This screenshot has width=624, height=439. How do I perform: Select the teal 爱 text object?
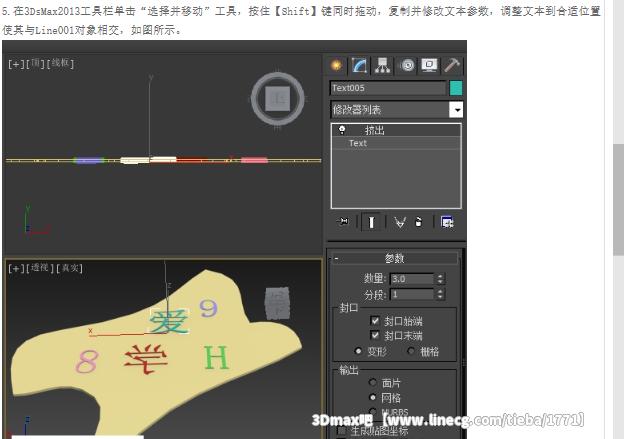coord(169,321)
